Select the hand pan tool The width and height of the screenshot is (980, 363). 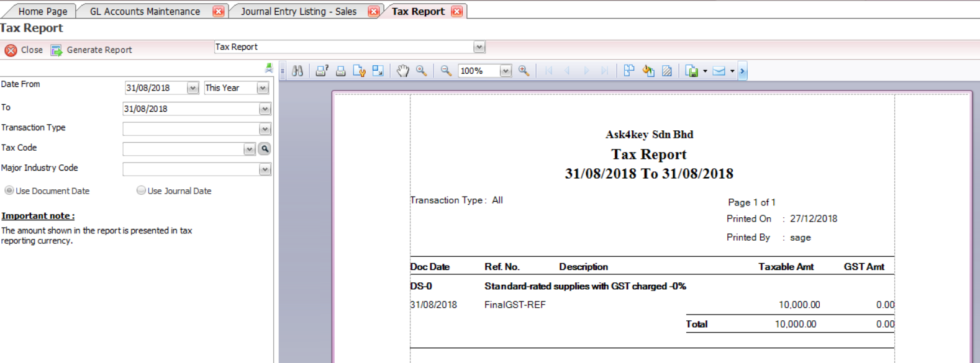pos(403,71)
